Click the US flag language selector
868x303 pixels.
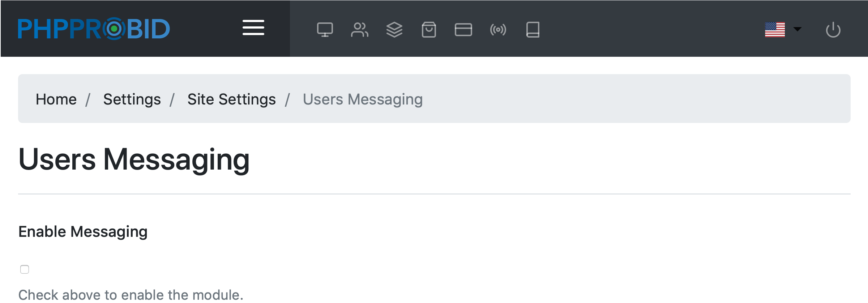[775, 30]
